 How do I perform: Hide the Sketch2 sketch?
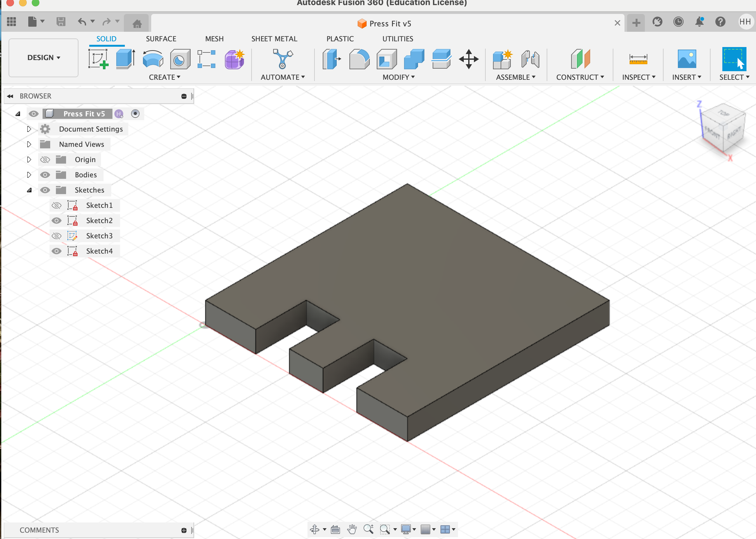point(57,220)
